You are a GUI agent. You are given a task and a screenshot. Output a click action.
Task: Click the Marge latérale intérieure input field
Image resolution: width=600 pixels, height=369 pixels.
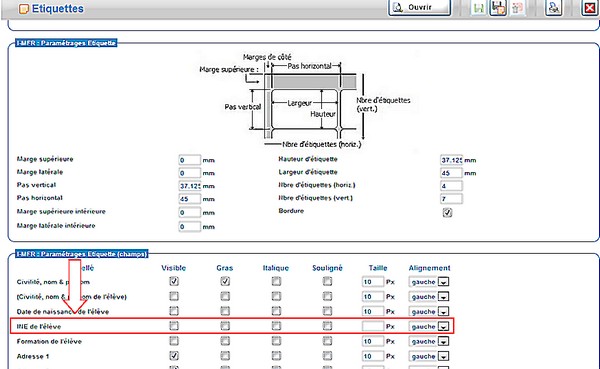point(189,227)
